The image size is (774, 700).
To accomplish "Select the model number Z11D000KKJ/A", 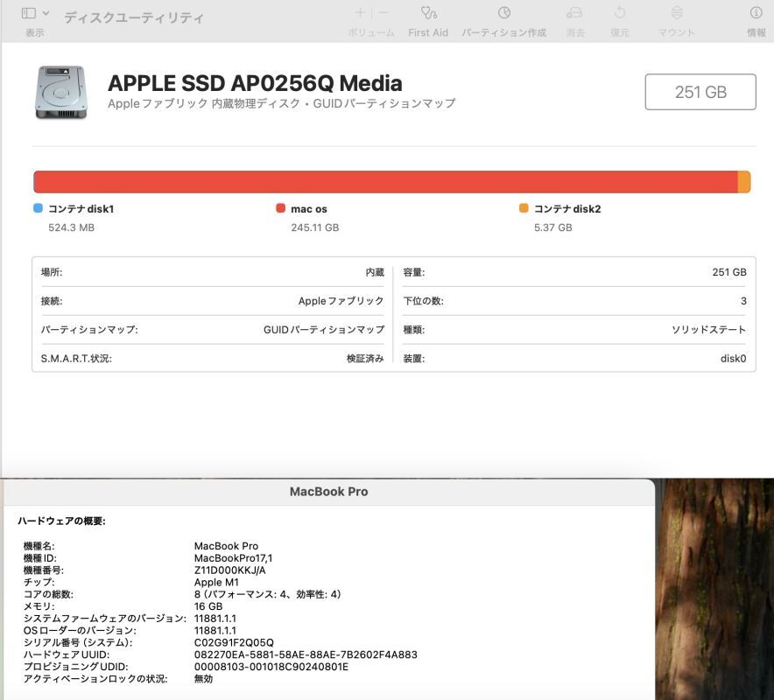I will [229, 570].
